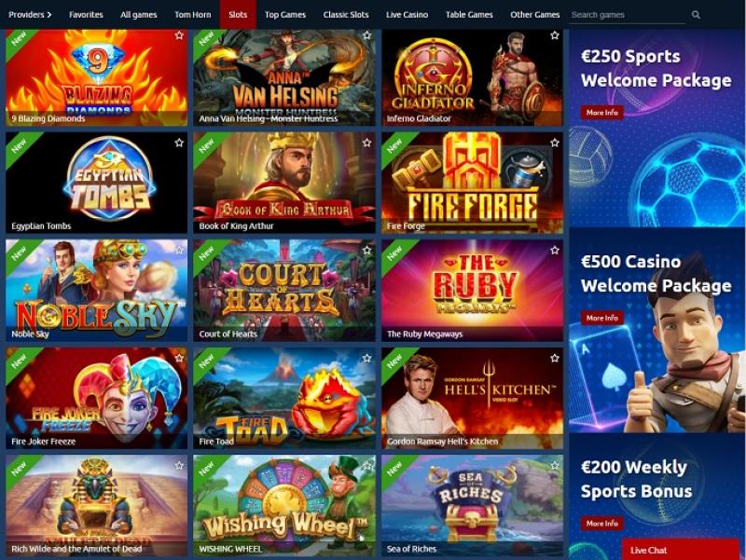Favorite Anna Van Helsing with star icon
Image resolution: width=746 pixels, height=560 pixels.
[x=366, y=35]
